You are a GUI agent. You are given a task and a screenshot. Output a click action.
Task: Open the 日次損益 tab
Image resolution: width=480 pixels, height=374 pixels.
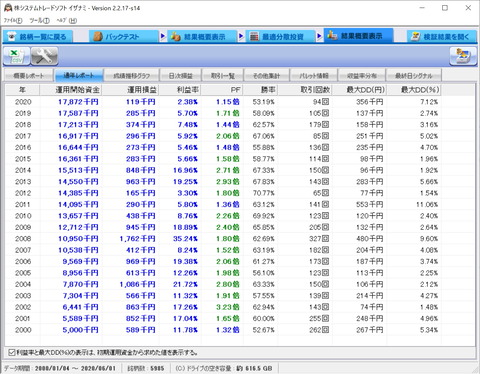coord(181,76)
